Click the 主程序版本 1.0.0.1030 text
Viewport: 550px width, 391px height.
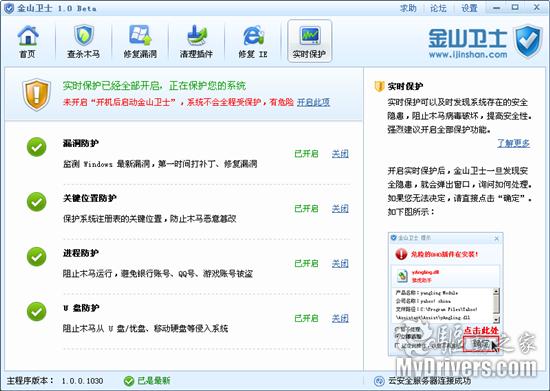tap(55, 381)
